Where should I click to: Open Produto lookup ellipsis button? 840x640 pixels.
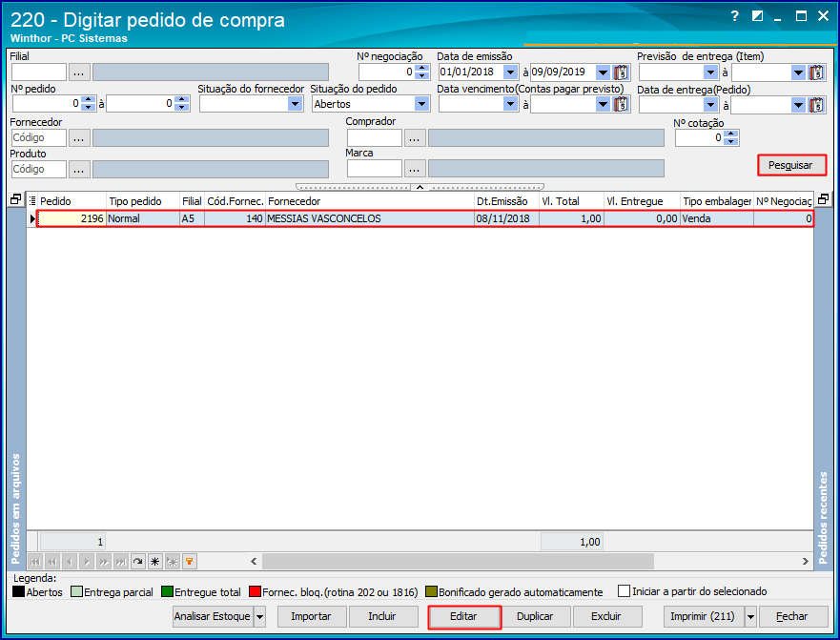click(x=79, y=170)
